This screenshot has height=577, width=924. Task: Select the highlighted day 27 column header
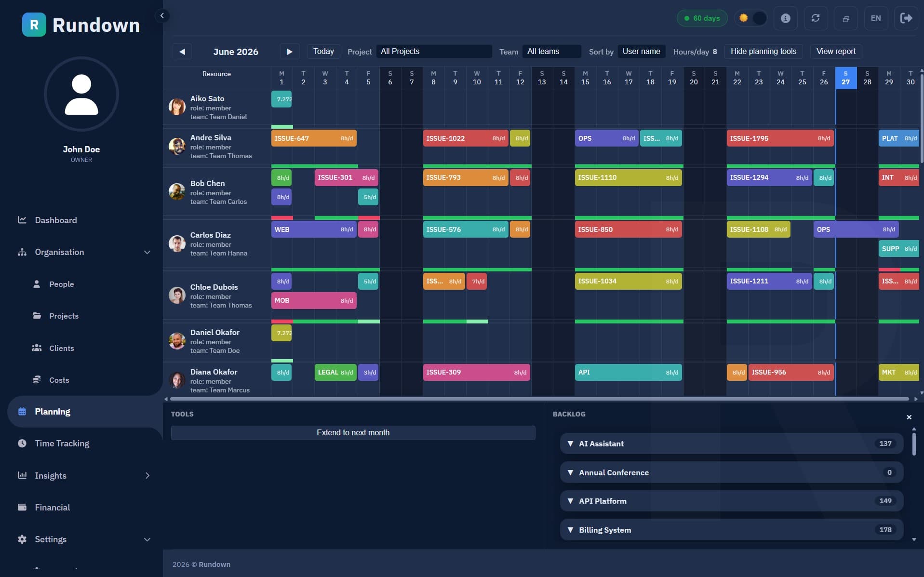coord(845,78)
